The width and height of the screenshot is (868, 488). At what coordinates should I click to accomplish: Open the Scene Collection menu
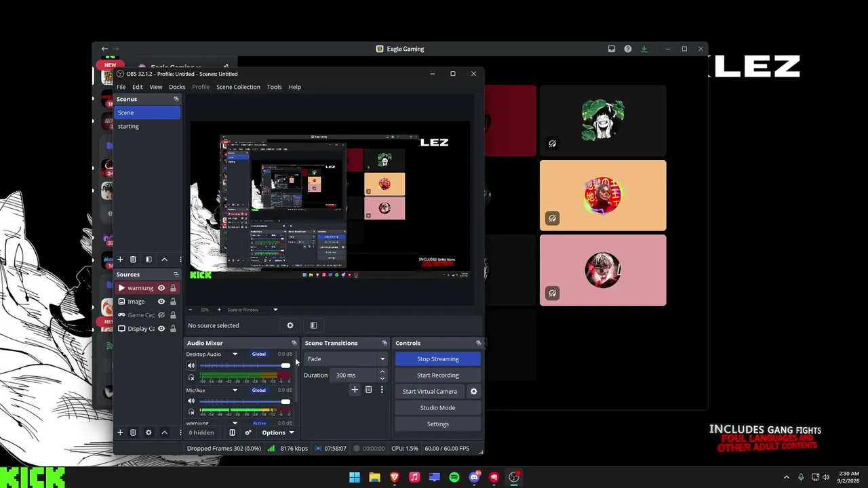(x=238, y=87)
